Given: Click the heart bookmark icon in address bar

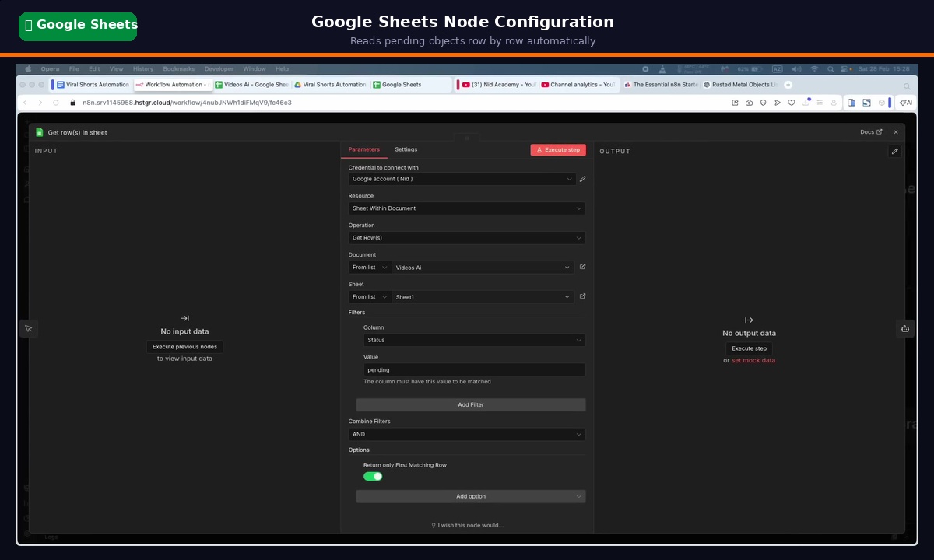Looking at the screenshot, I should (791, 103).
